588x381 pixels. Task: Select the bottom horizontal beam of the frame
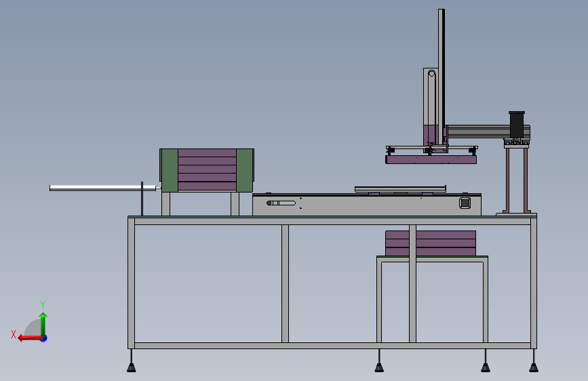pyautogui.click(x=332, y=346)
